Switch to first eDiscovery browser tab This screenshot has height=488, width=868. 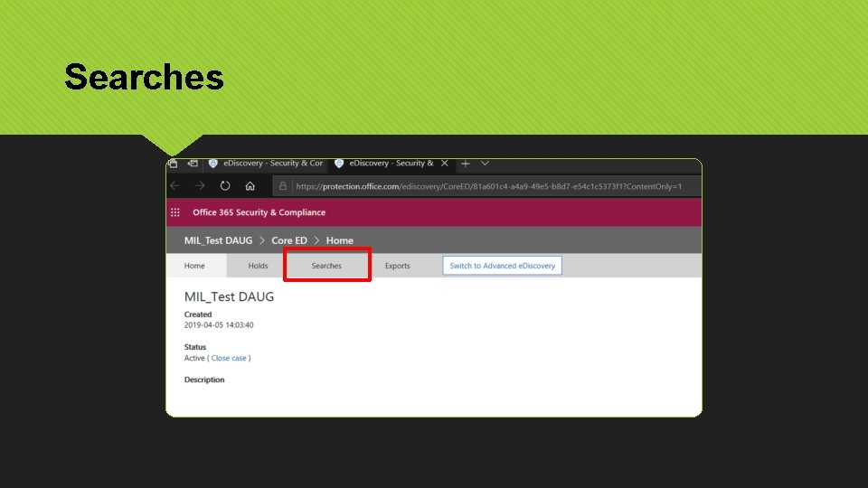point(266,164)
